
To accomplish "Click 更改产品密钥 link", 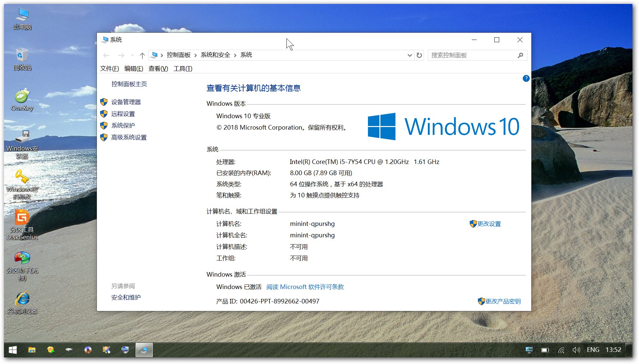I will click(502, 301).
